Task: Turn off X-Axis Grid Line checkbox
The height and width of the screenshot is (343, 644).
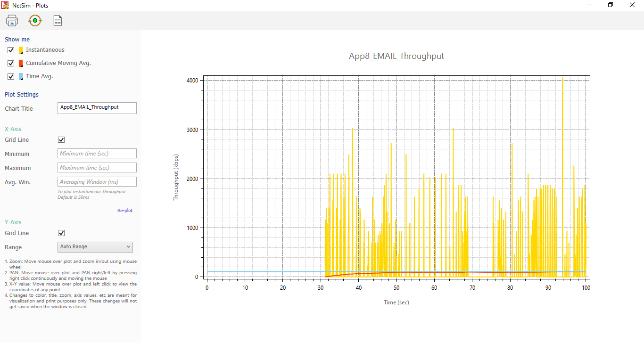Action: point(61,140)
